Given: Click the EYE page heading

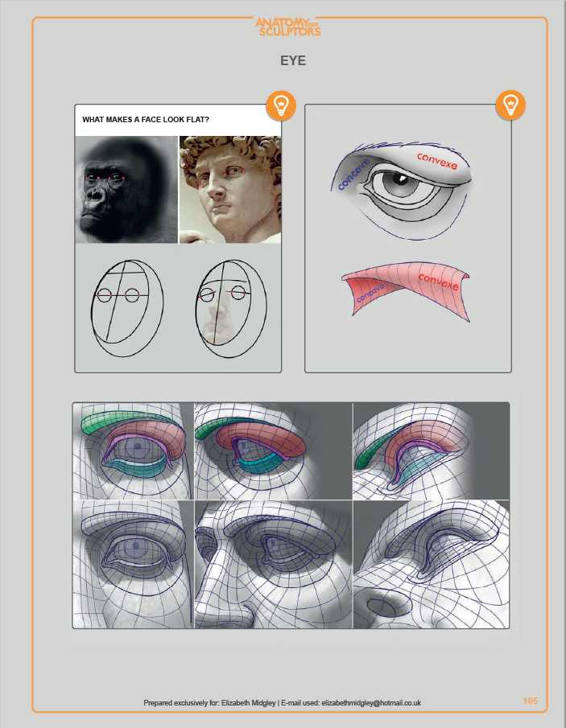Looking at the screenshot, I should point(293,61).
